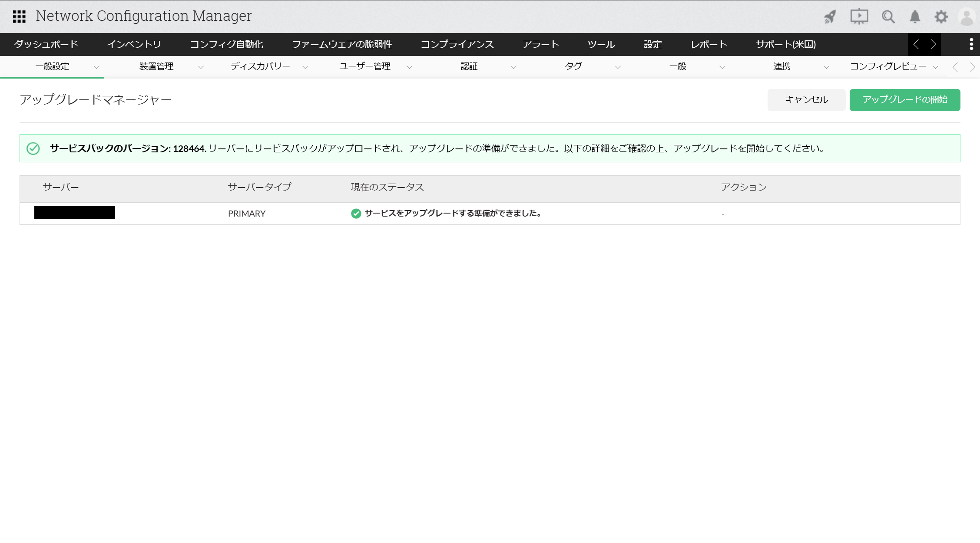Open the user profile avatar

click(x=967, y=17)
